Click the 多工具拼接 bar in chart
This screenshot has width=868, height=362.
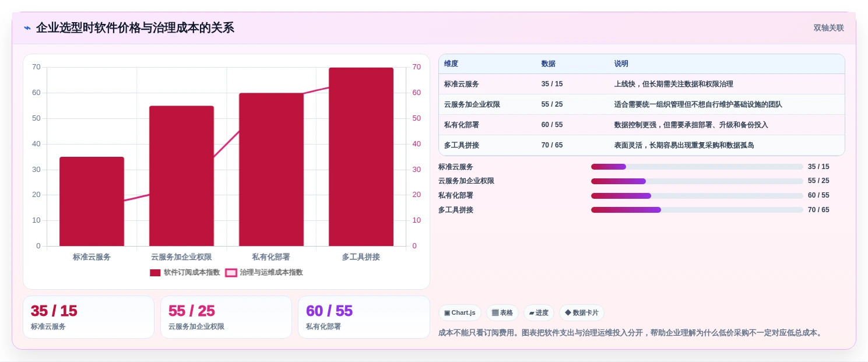click(361, 157)
